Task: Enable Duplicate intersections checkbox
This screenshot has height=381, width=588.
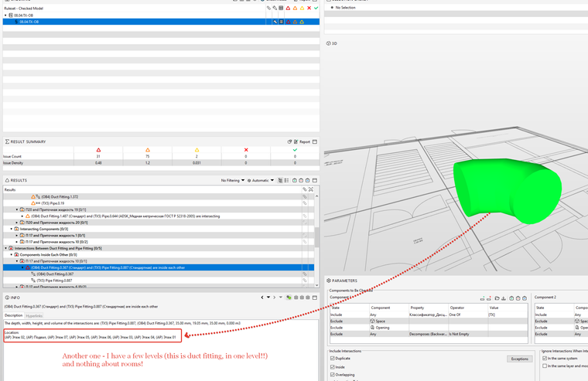Action: [x=332, y=359]
